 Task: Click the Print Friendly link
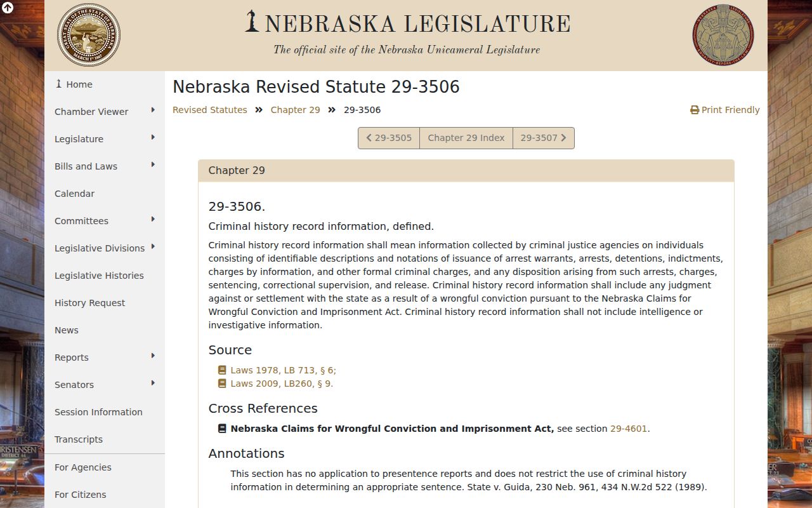coord(725,110)
